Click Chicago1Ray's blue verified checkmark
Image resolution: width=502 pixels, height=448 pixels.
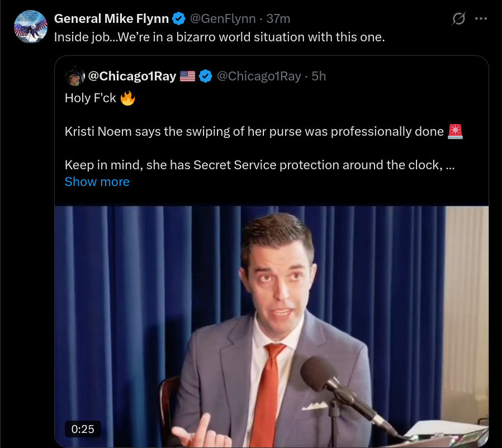206,76
